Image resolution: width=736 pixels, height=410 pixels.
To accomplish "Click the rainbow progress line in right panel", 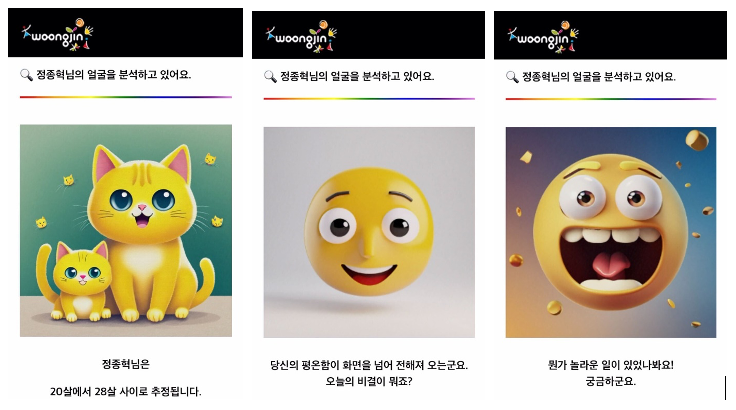I will coord(611,99).
